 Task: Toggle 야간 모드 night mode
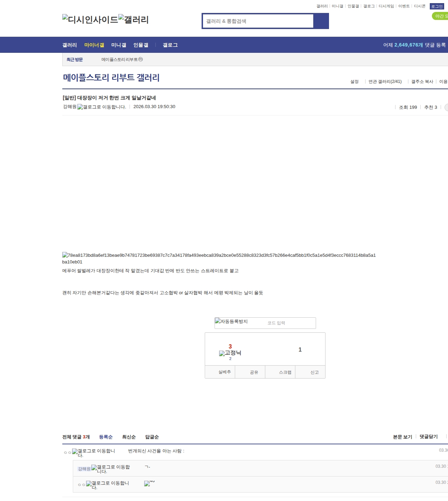click(440, 16)
